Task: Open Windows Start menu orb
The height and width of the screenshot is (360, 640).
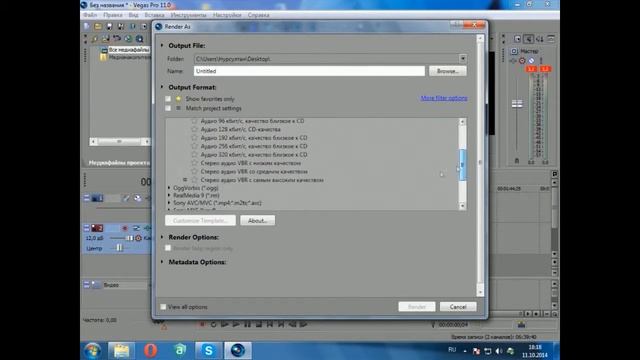Action: [93, 351]
